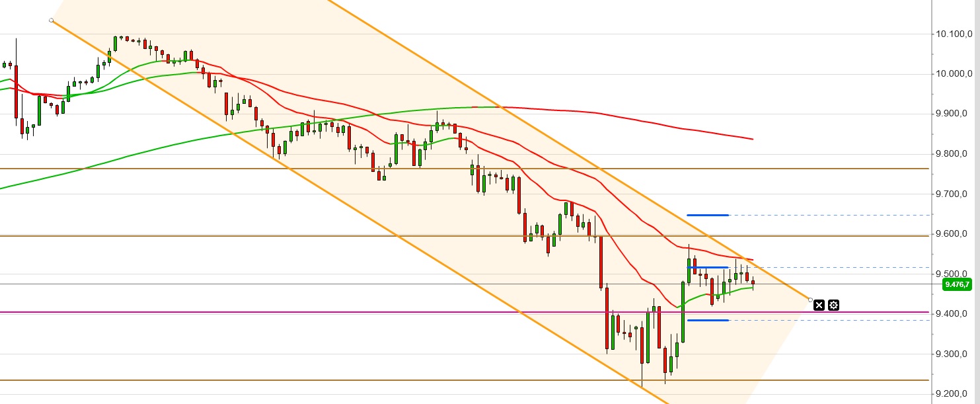This screenshot has width=980, height=404.
Task: Click the right end of the long red moving average
Action: click(751, 138)
